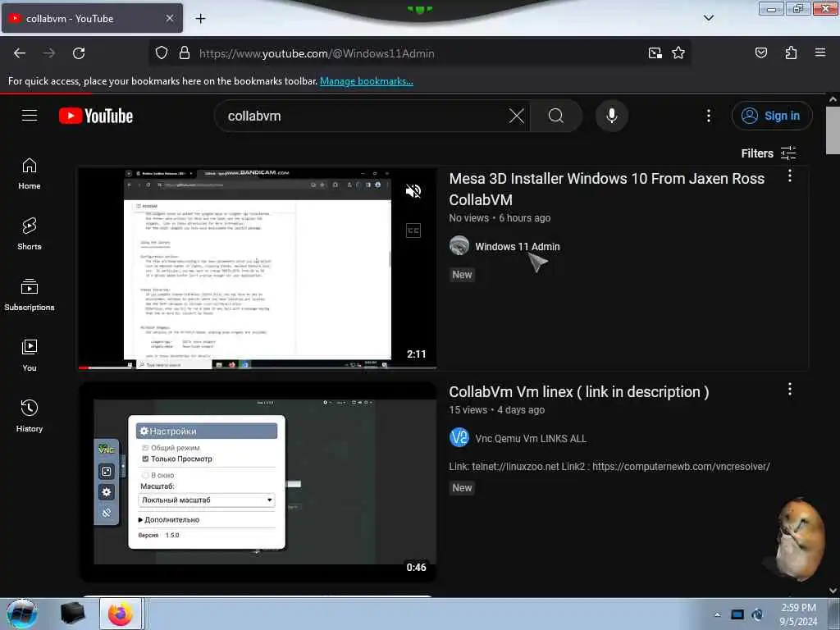840x630 pixels.
Task: Open Mesa 3D Installer video thumbnail
Action: pos(258,268)
